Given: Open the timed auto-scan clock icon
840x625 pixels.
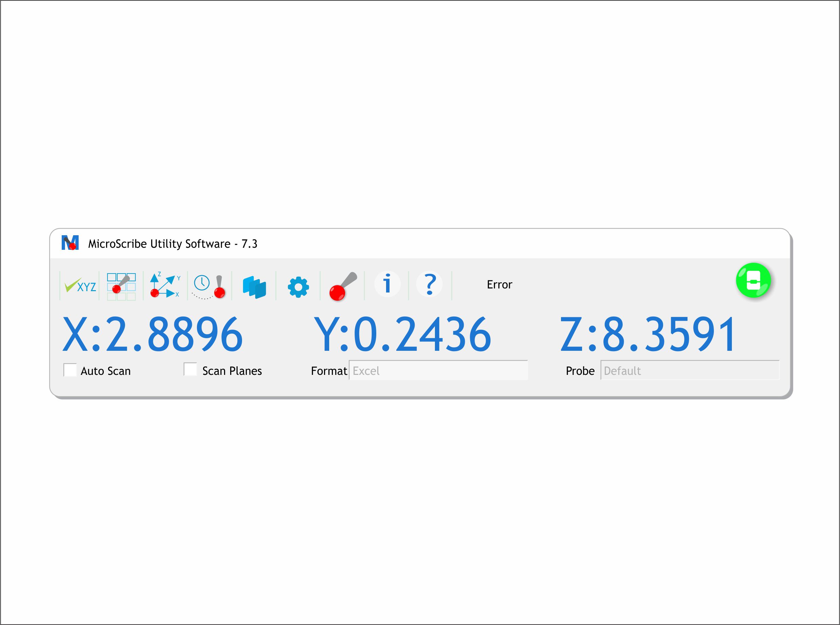Looking at the screenshot, I should point(209,286).
